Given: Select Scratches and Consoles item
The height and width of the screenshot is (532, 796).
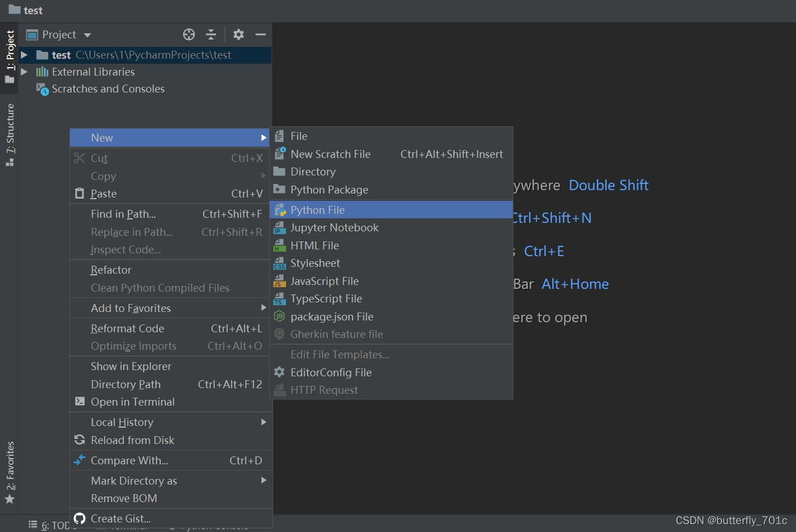Looking at the screenshot, I should (x=100, y=89).
